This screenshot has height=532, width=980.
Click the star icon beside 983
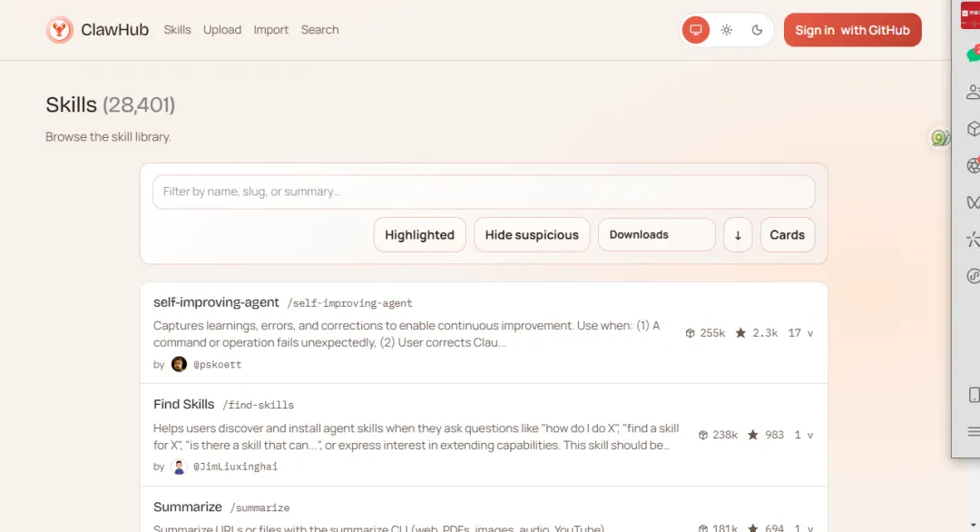[x=753, y=435]
